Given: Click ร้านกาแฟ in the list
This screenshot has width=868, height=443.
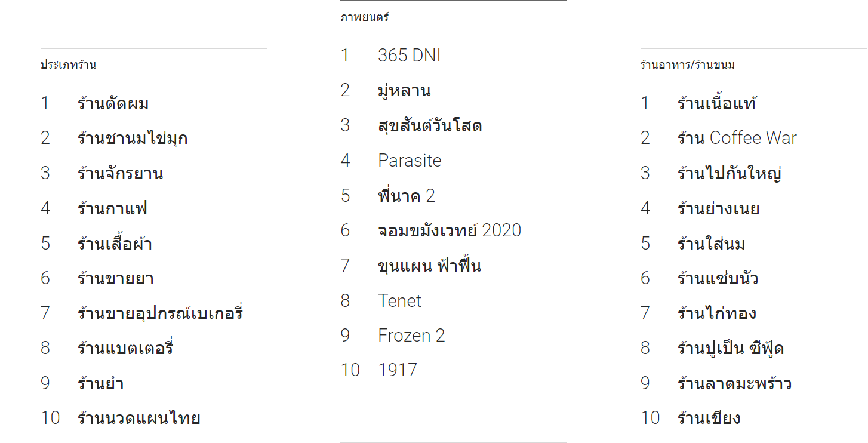Looking at the screenshot, I should click(x=112, y=208).
